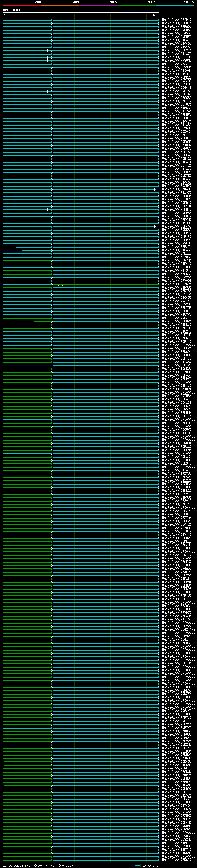
Task: Select hit UniRef100_Q9SE87
Action: [176, 84]
